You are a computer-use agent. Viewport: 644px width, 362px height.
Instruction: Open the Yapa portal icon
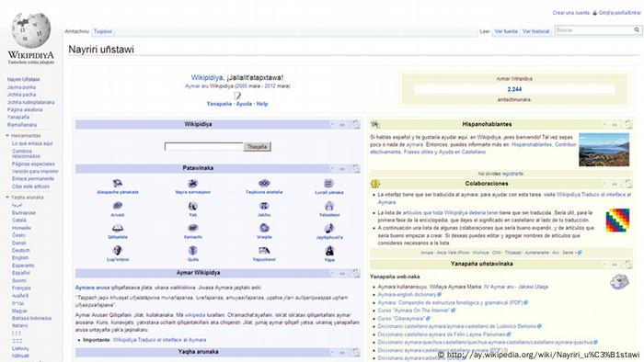[329, 251]
